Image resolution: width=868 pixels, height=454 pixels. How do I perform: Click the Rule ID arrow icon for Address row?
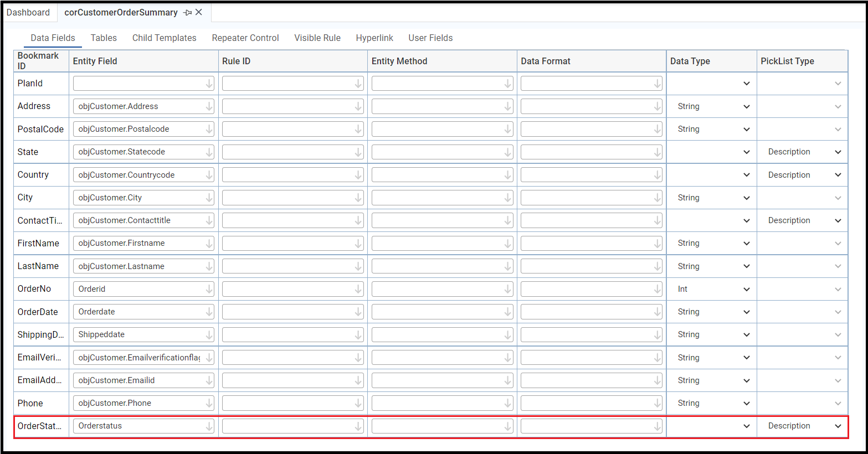tap(358, 106)
